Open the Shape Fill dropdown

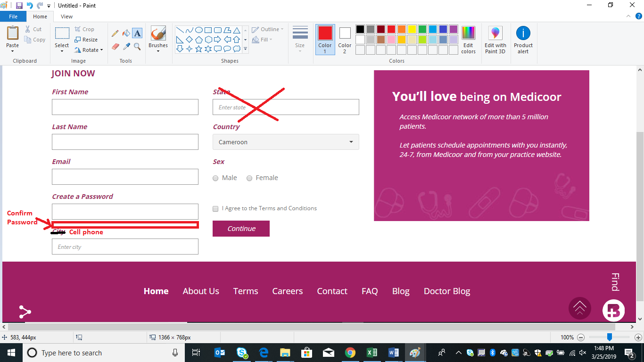click(262, 40)
